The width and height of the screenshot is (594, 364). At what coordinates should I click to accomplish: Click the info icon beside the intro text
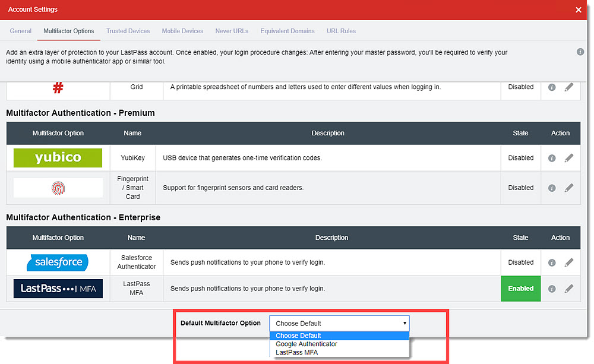coord(580,52)
